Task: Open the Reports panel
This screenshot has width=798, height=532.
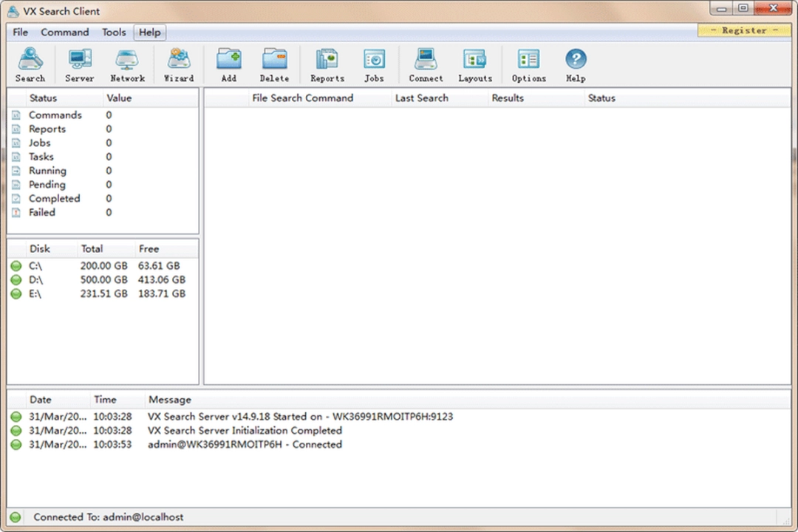Action: point(327,64)
